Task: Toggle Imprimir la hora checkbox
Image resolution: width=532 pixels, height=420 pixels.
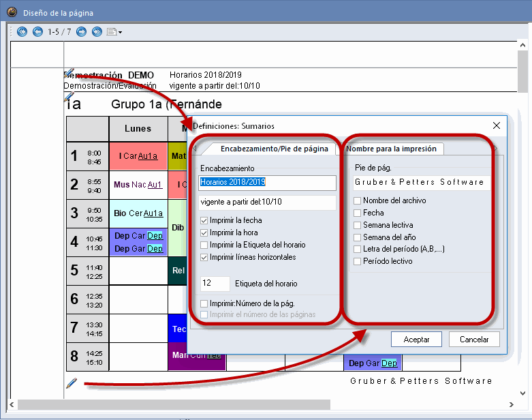Action: 204,233
